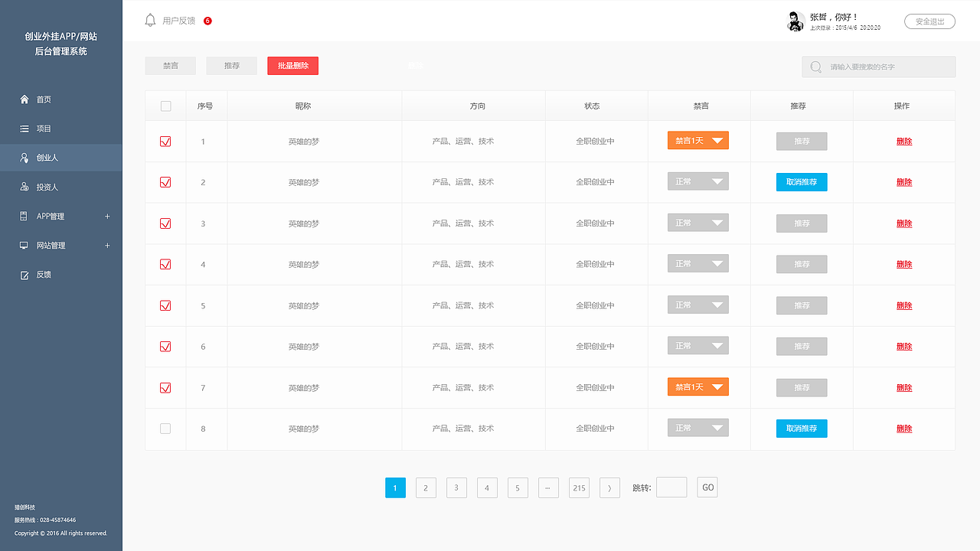980x551 pixels.
Task: Open the 正常 mute dropdown in row 2
Action: click(x=698, y=181)
